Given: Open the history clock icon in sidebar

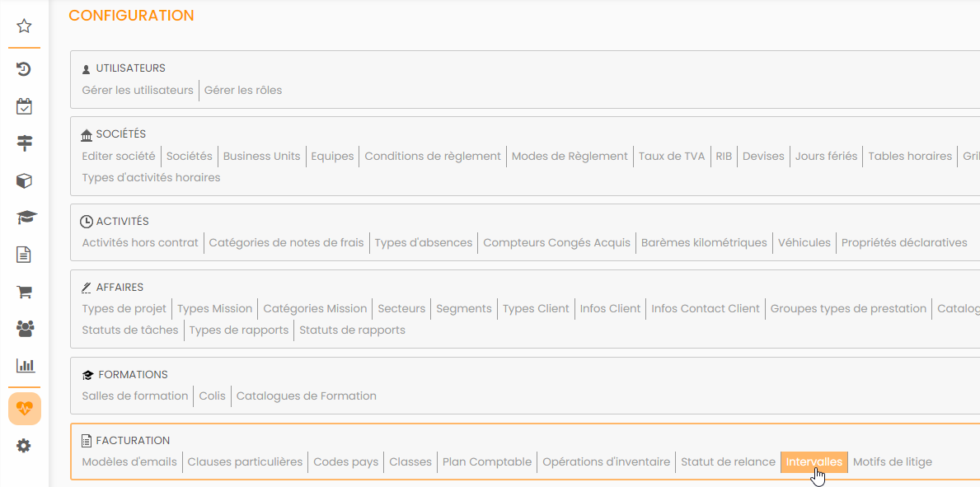Looking at the screenshot, I should coord(25,69).
